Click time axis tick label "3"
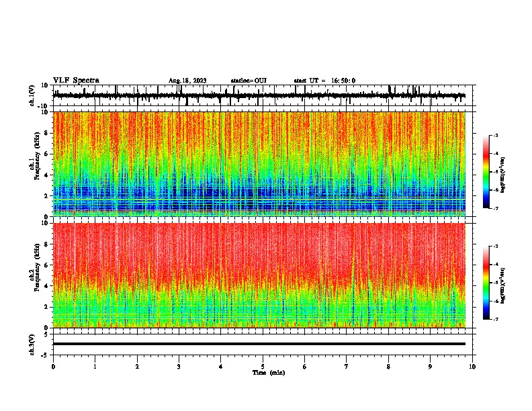 coord(179,367)
